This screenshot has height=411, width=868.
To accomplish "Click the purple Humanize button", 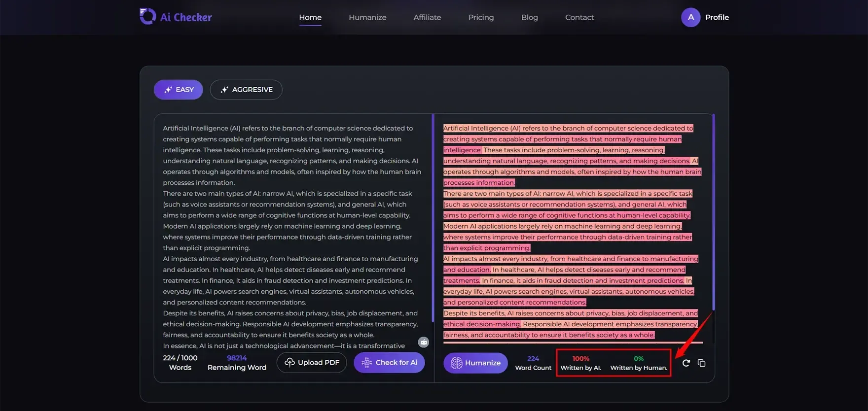I will (475, 363).
